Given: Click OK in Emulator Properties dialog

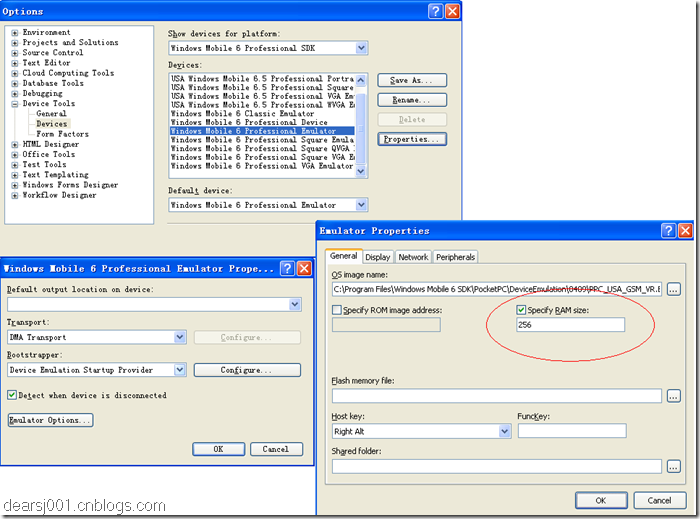Looking at the screenshot, I should click(601, 500).
